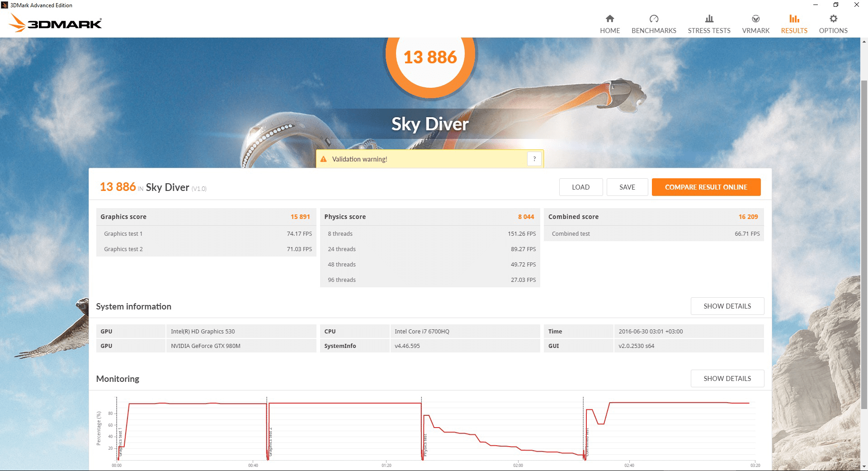The height and width of the screenshot is (471, 868).
Task: Open the validation warning help question mark
Action: click(534, 159)
